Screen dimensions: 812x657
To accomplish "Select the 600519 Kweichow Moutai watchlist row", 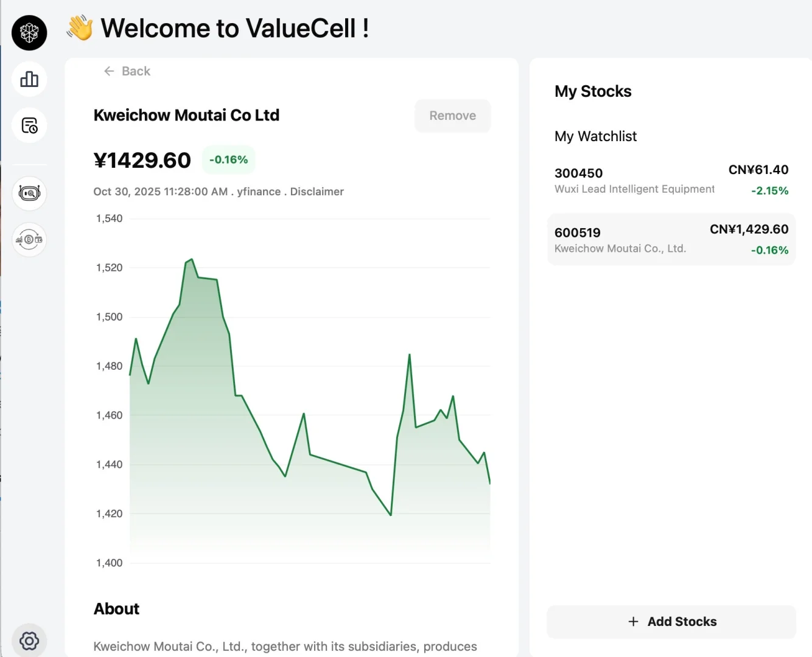I will point(671,240).
